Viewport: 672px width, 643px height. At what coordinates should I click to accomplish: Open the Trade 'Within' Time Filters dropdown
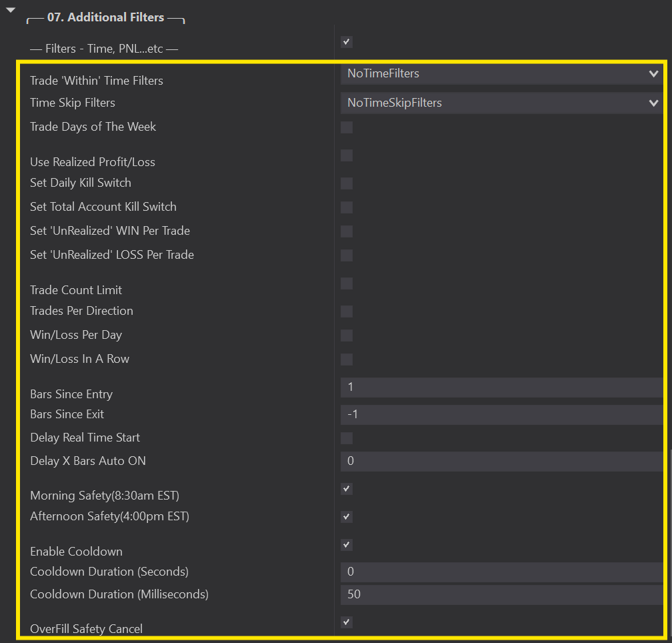tap(501, 74)
